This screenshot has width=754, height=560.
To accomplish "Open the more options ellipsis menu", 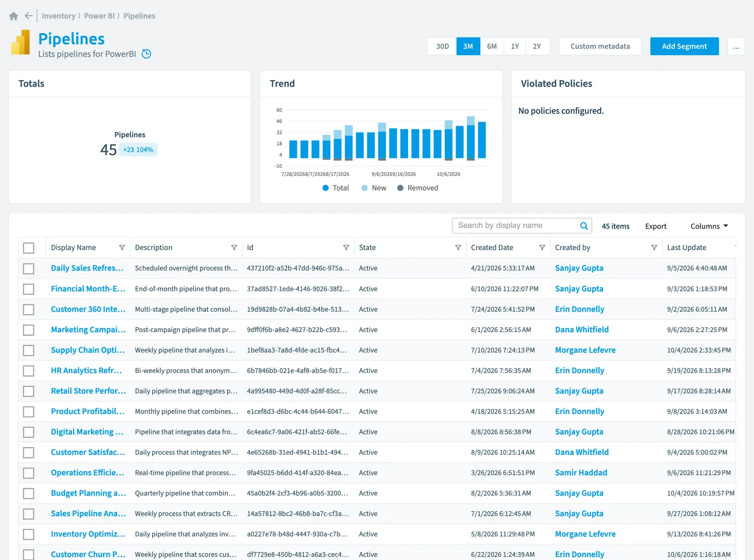I will pos(736,47).
